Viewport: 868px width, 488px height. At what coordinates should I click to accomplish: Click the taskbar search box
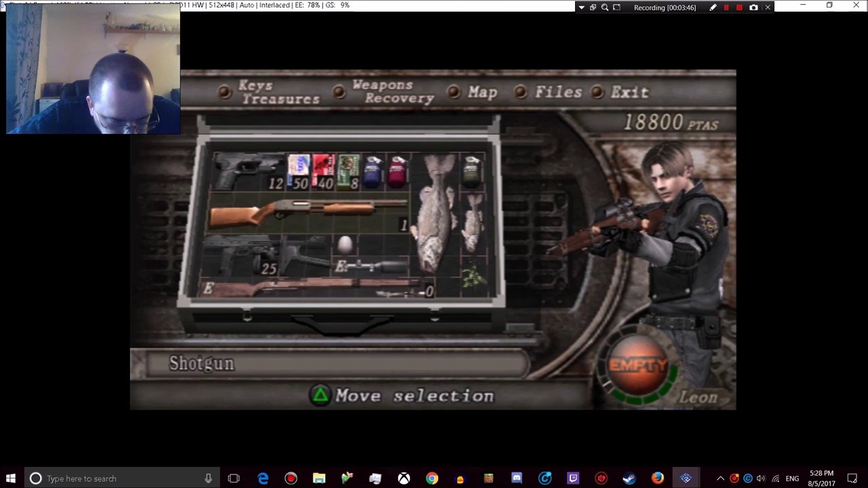coord(123,479)
